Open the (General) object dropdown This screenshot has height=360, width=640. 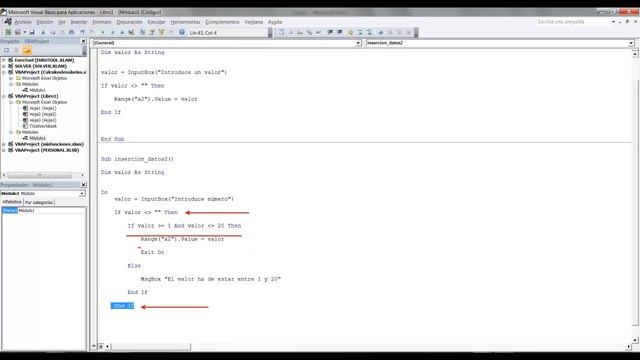tap(358, 43)
